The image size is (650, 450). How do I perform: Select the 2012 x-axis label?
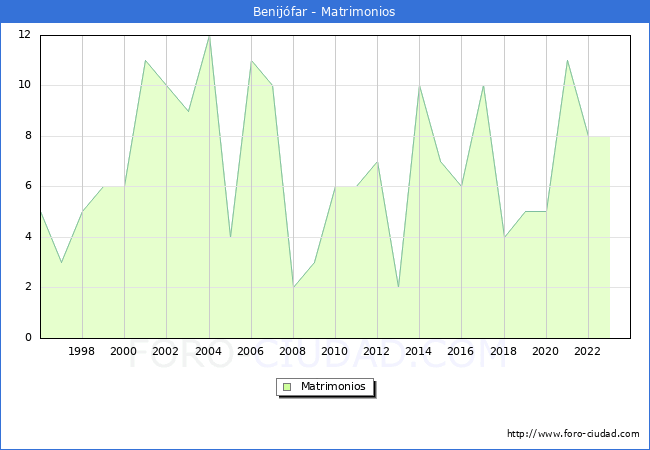377,351
